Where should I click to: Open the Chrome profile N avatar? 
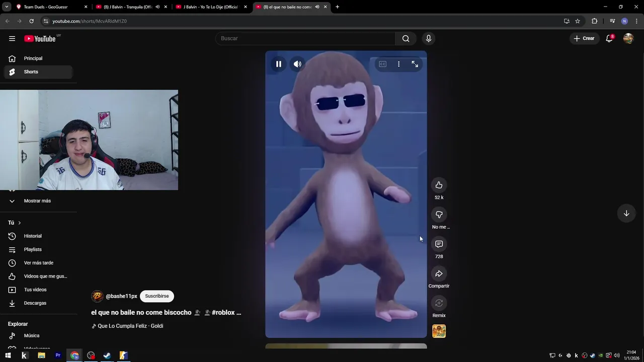pyautogui.click(x=624, y=21)
